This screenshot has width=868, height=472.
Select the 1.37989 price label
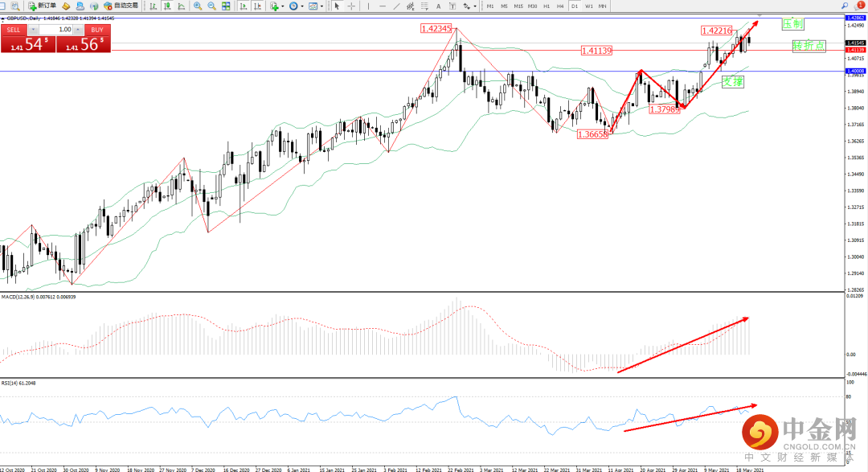click(665, 109)
